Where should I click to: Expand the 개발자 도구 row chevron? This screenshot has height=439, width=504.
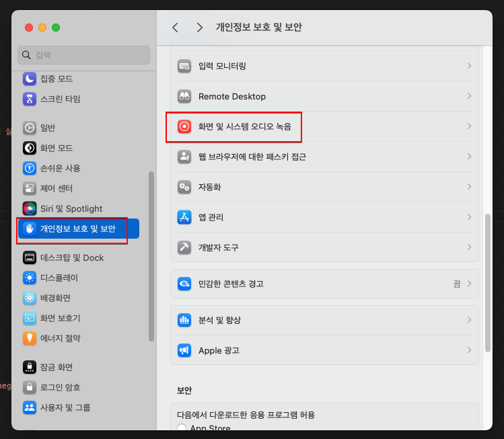pos(469,247)
